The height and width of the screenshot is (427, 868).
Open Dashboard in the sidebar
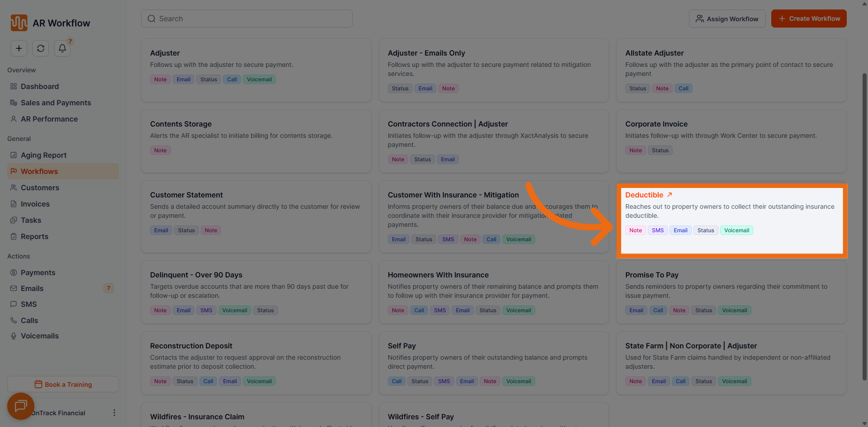coord(40,86)
